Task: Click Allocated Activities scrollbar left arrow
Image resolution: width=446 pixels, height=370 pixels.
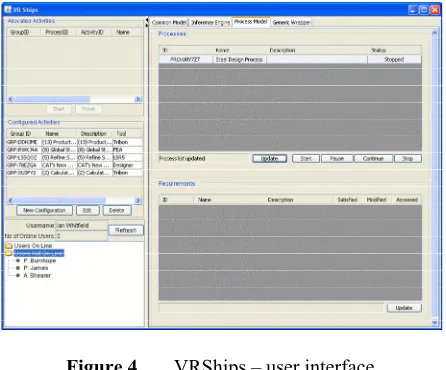Action: tap(10, 99)
